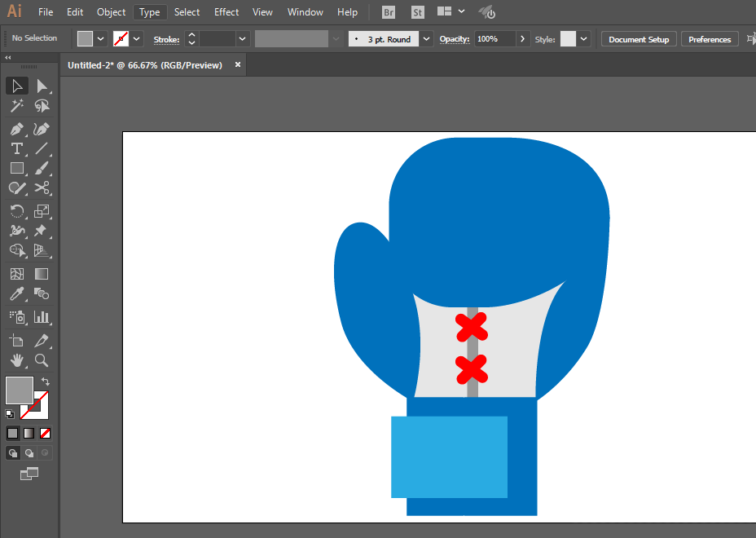
Task: Pick the Rotate tool
Action: tap(17, 211)
